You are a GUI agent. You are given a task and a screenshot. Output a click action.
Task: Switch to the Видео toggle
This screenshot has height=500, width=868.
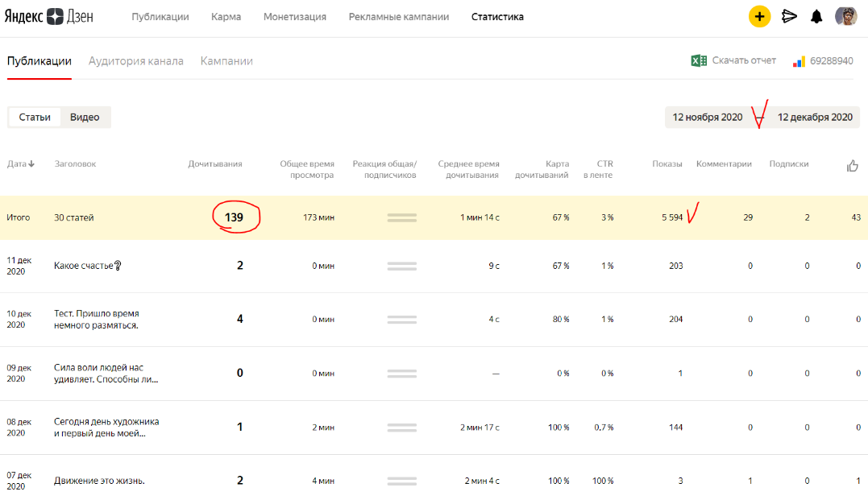85,118
